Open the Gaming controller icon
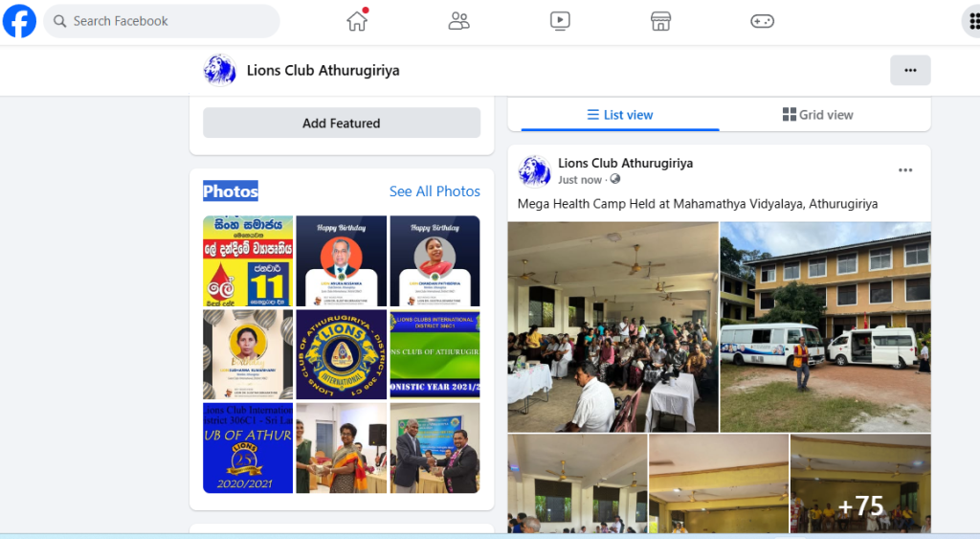Screen dimensions: 980x539 point(762,21)
